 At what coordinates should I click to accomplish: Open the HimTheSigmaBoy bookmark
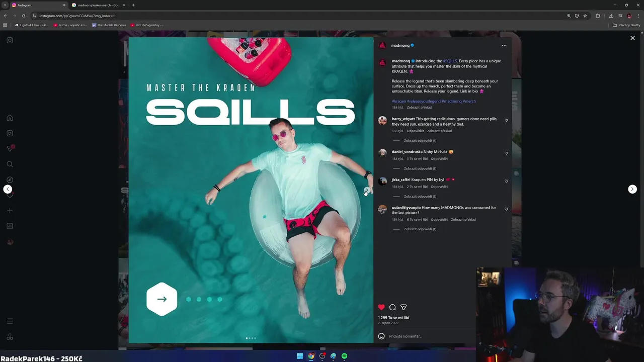147,25
